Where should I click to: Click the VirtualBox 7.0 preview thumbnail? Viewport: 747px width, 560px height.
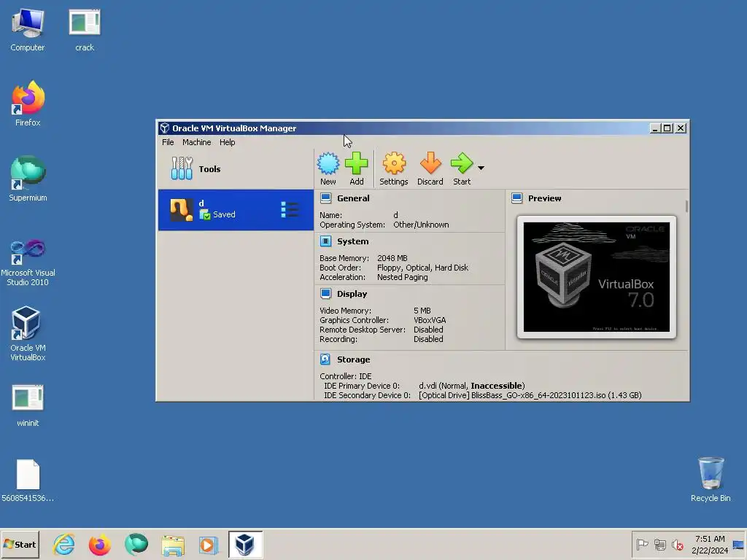click(x=597, y=277)
